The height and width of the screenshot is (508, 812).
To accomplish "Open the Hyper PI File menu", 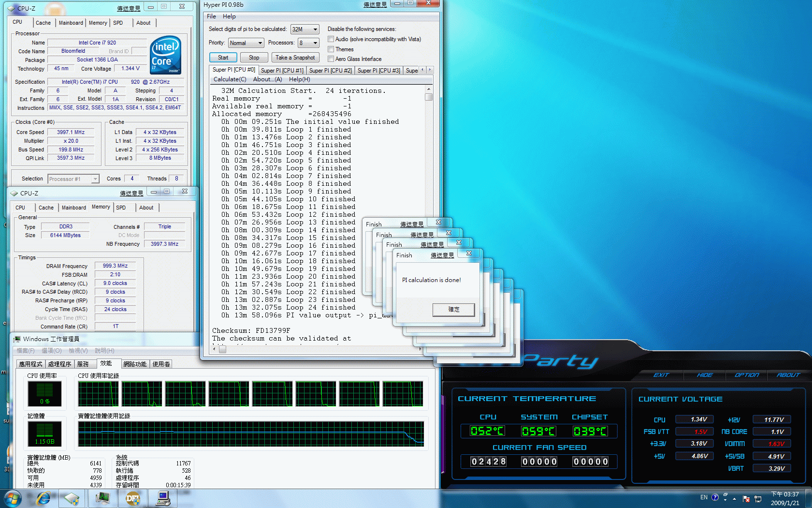I will click(212, 16).
